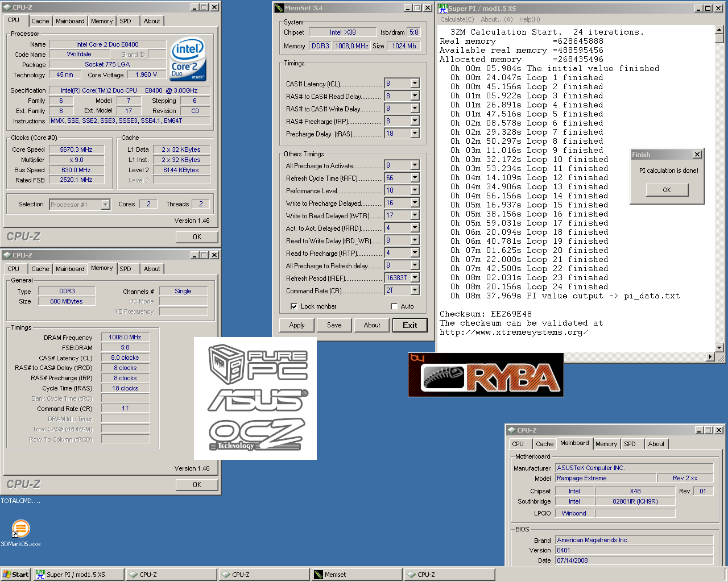Toggle the Lock mchbar checkbox
The width and height of the screenshot is (728, 582).
point(294,306)
